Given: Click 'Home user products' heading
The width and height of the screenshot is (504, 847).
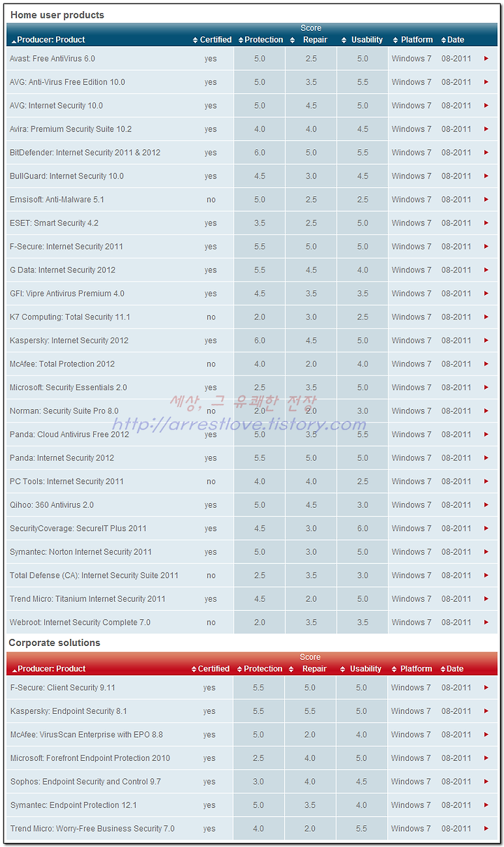Looking at the screenshot, I should coord(57,15).
